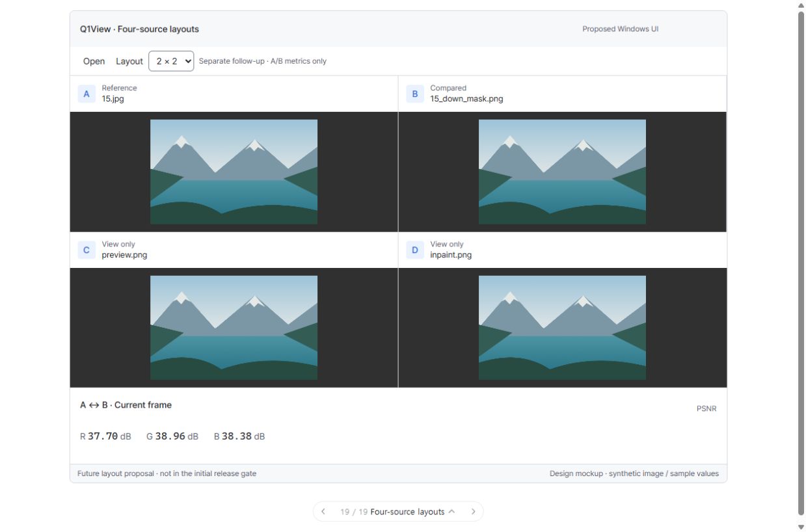Click the B 38.38 dB value

tap(239, 436)
